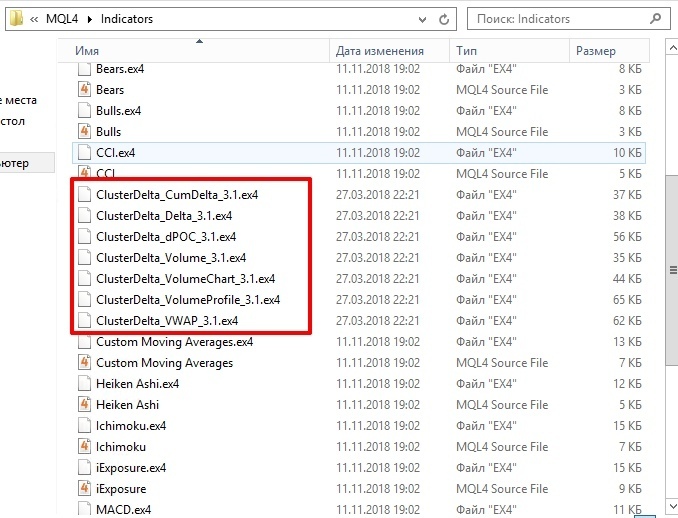Viewport: 678px width, 518px height.
Task: Select file name CCI.ex4
Action: point(115,153)
